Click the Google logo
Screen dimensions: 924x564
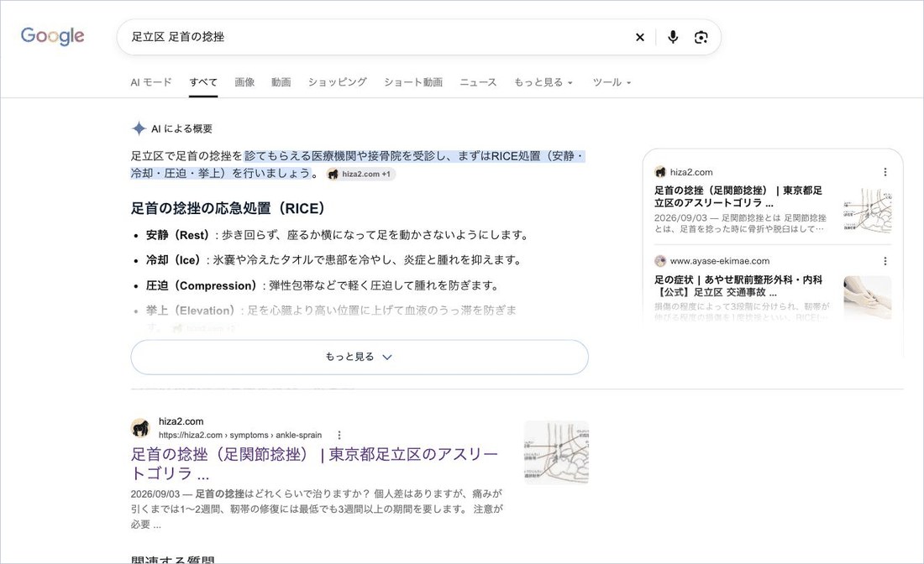point(52,36)
